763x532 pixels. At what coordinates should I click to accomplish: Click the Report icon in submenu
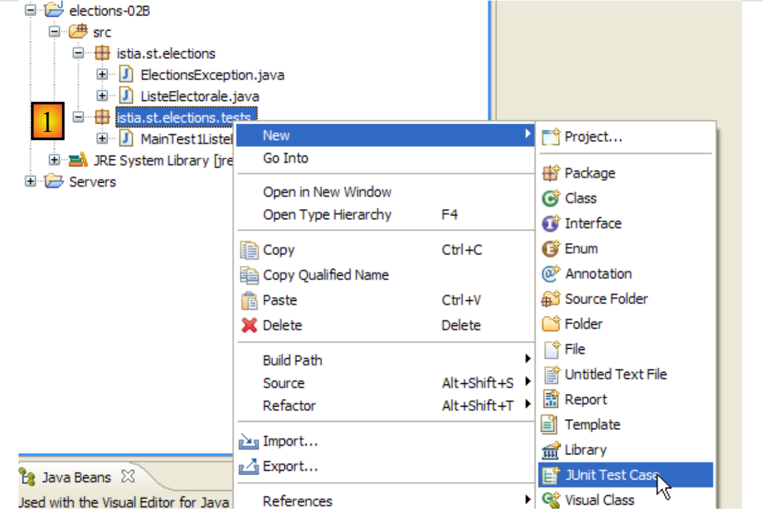(550, 400)
